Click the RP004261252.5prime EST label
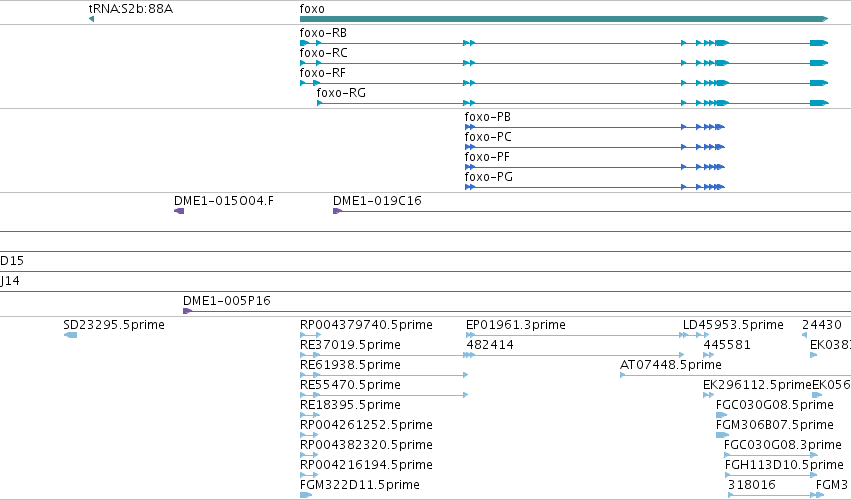The height and width of the screenshot is (500, 851). (x=366, y=425)
